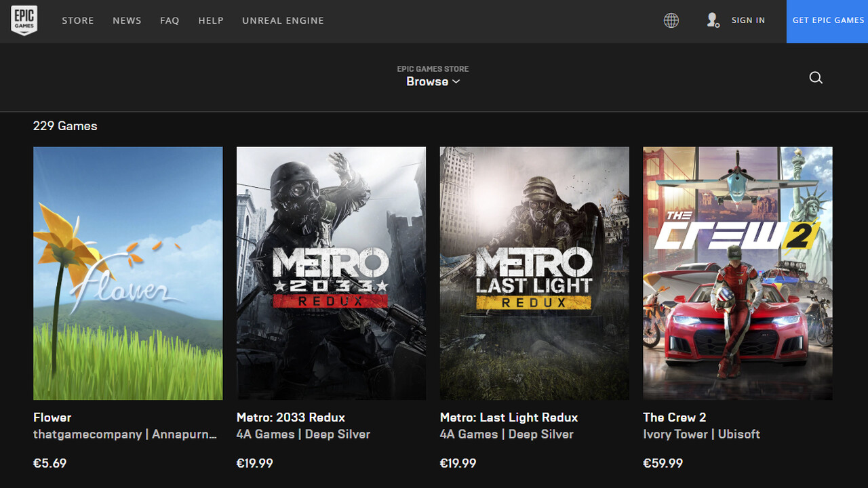Select HELP in the top navigation
The height and width of the screenshot is (488, 868).
211,20
